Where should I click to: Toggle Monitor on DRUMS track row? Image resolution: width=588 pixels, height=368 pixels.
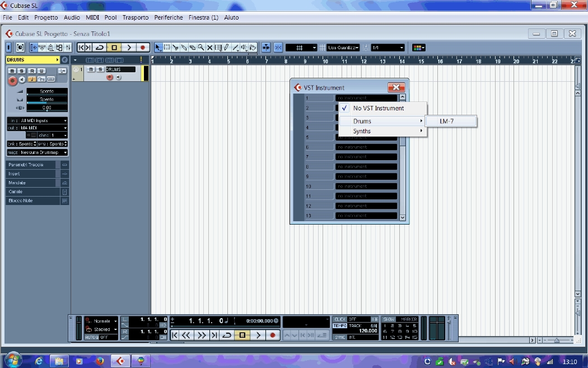click(x=119, y=77)
